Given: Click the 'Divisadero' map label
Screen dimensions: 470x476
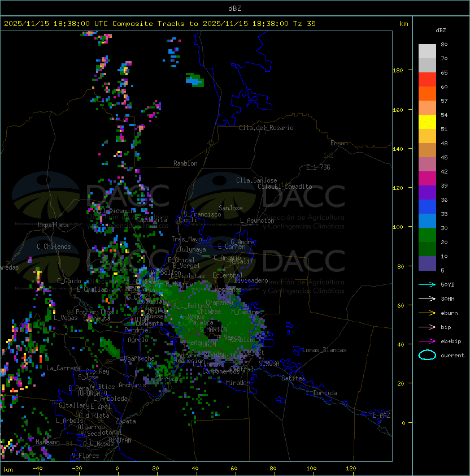Looking at the screenshot, I should (251, 280).
